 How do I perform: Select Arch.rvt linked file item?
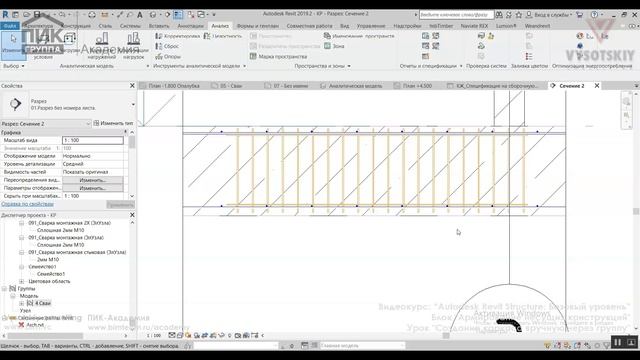(35, 325)
